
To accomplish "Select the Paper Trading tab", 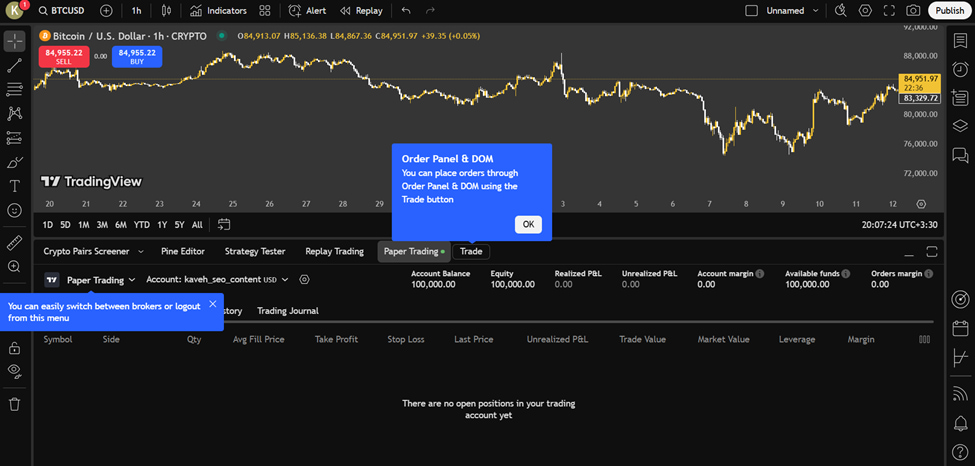I will (414, 251).
